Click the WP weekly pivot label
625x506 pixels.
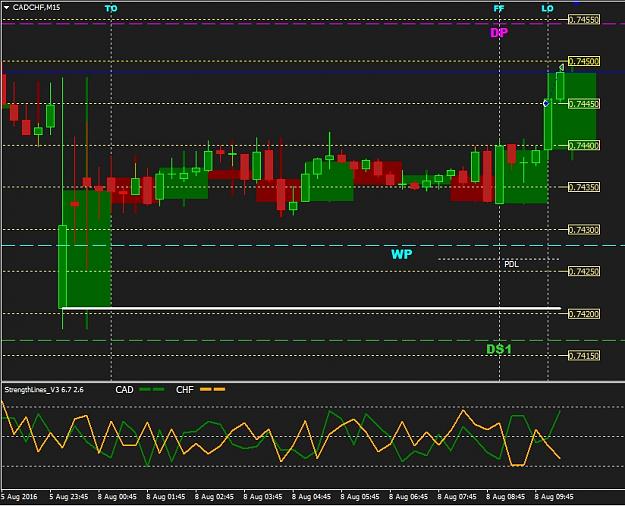tap(401, 254)
